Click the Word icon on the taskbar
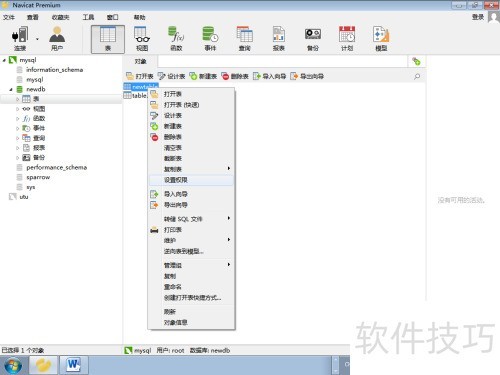Viewport: 500px width, 375px height. [74, 365]
